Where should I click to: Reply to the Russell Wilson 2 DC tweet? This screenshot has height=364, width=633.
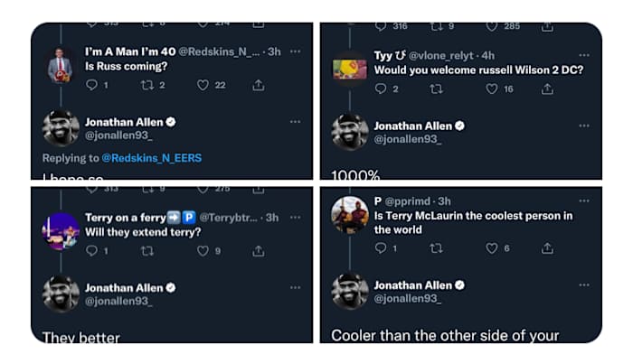pyautogui.click(x=381, y=89)
